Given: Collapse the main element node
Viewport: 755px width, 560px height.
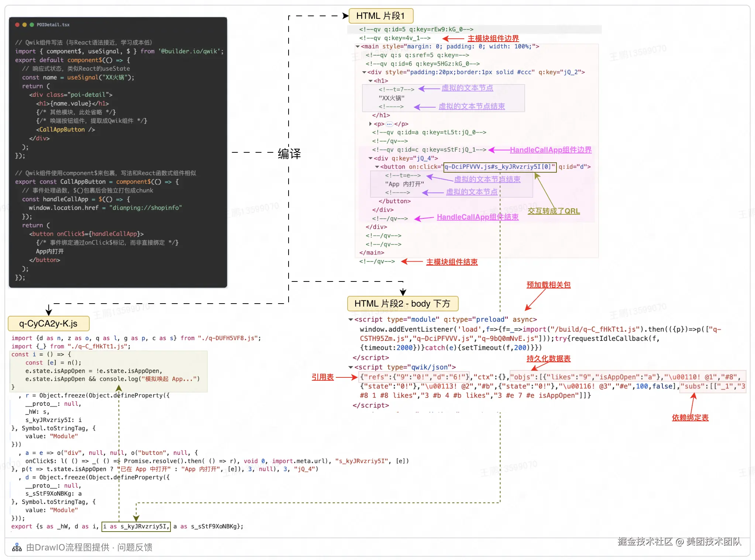Looking at the screenshot, I should [x=357, y=46].
